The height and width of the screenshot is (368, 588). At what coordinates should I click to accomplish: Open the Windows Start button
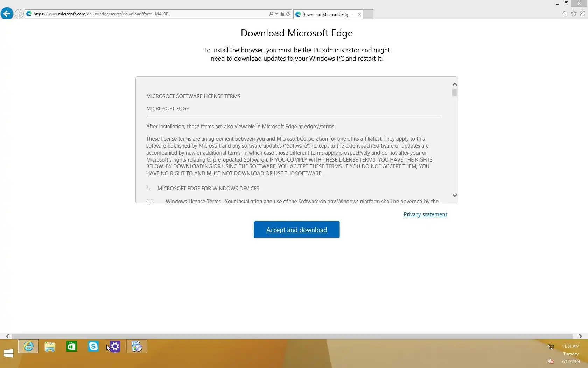click(9, 354)
